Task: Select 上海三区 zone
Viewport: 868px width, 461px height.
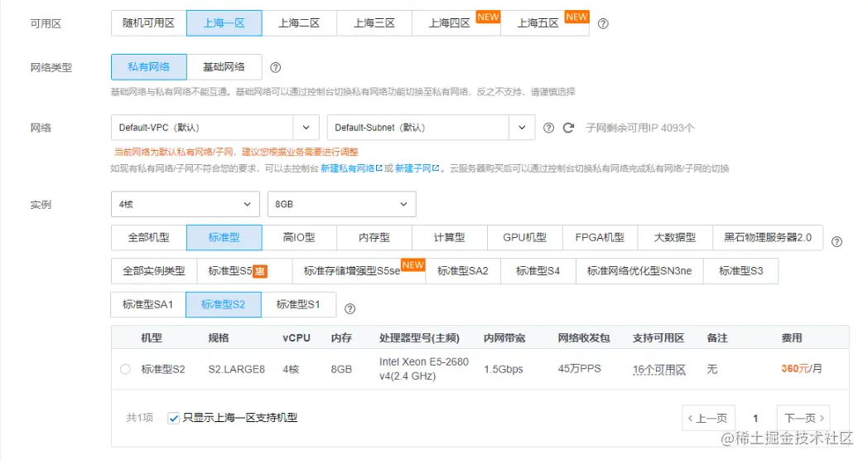Action: tap(374, 23)
